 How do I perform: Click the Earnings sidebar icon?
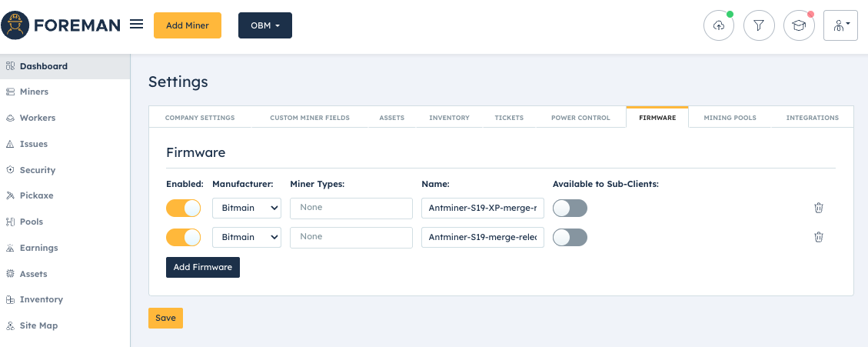[10, 248]
